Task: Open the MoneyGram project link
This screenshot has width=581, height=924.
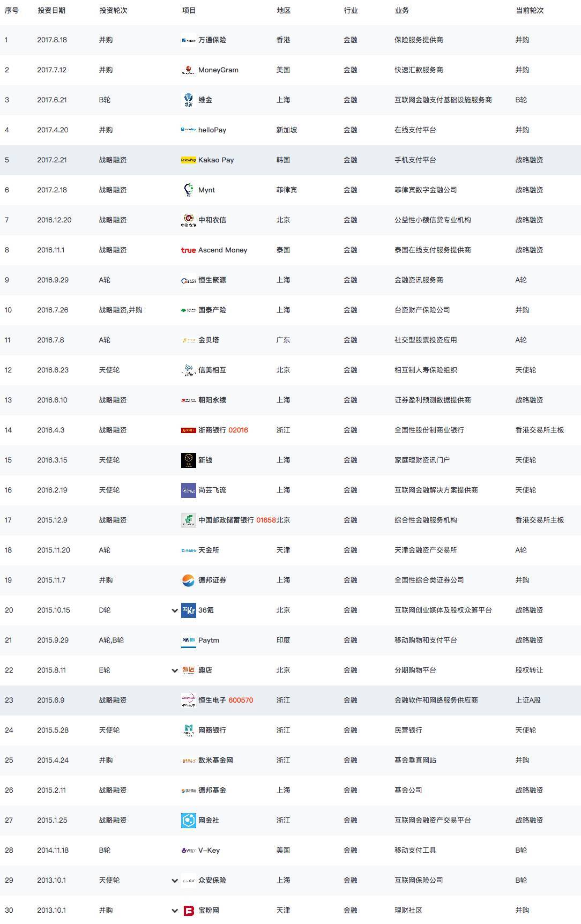Action: click(x=218, y=70)
